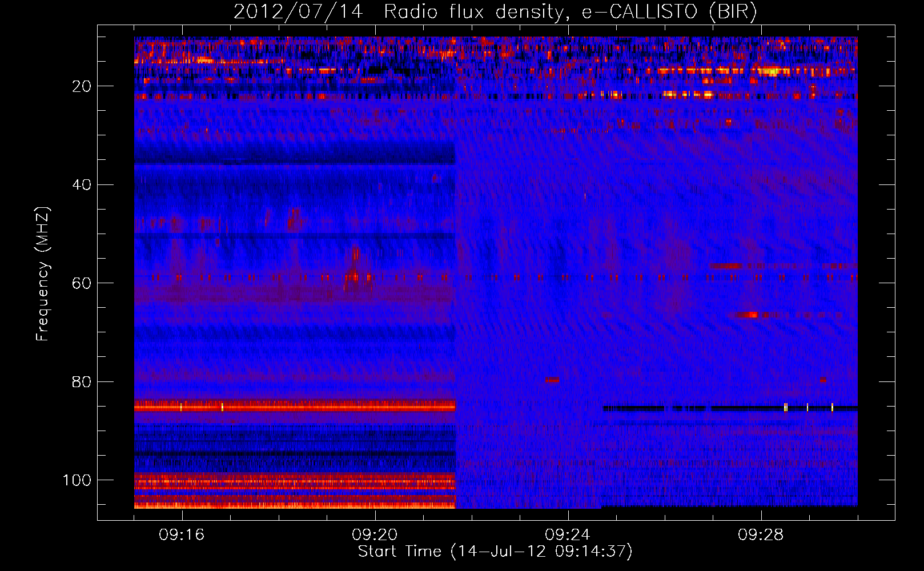Viewport: 924px width, 571px height.
Task: Click the 09:28 time tick label
Action: 761,535
